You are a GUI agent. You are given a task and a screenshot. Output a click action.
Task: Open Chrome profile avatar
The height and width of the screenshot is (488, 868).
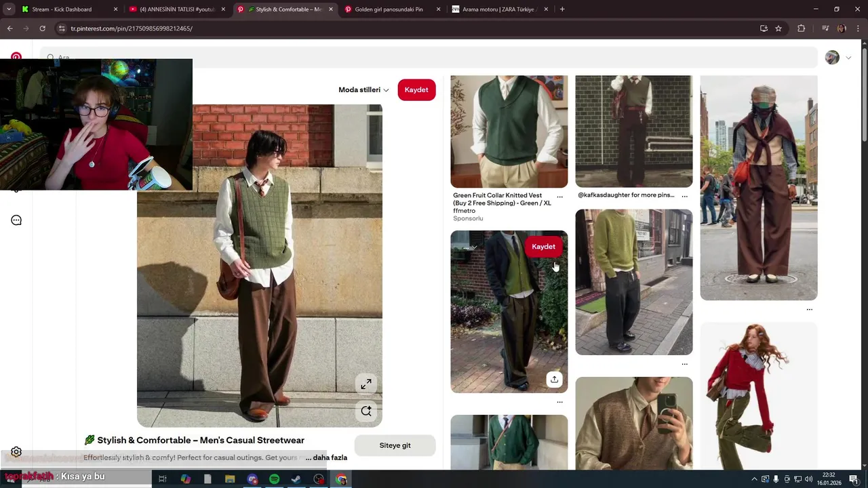pos(842,28)
